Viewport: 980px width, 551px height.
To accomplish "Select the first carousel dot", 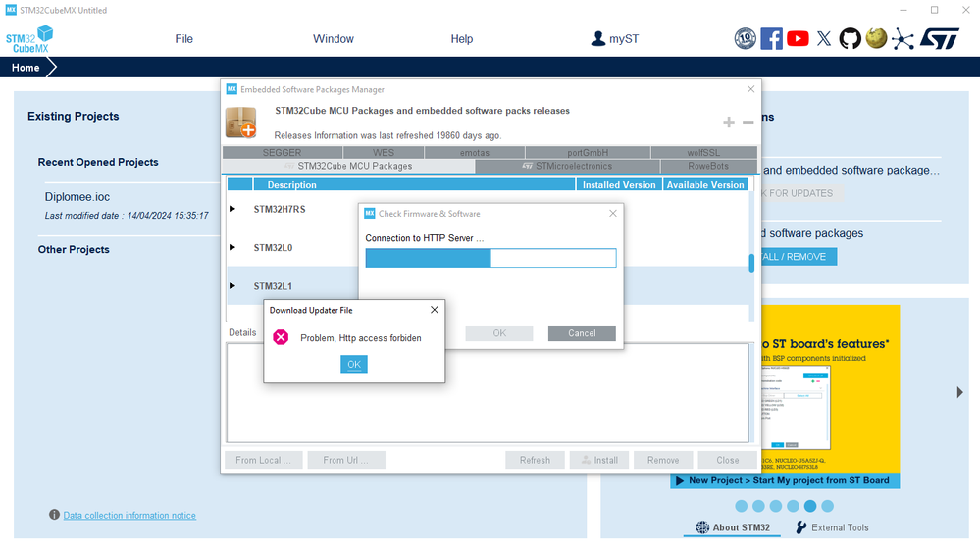I will (742, 506).
